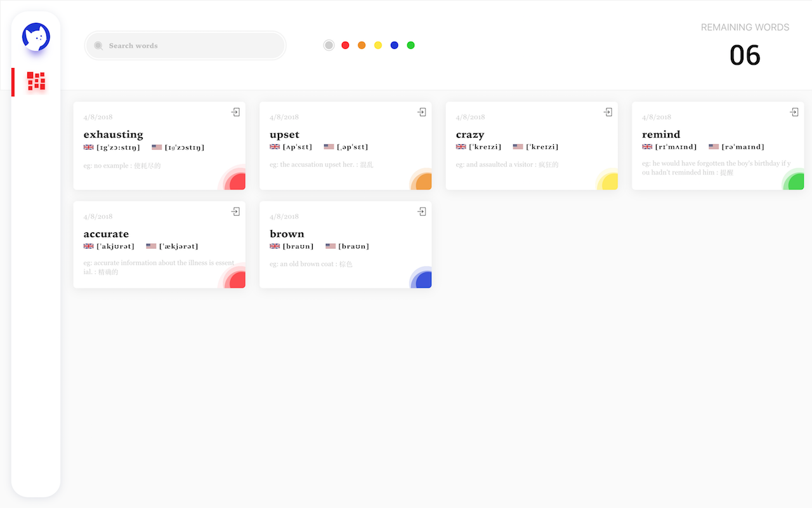Viewport: 812px width, 508px height.
Task: Select the gray filter dot
Action: pyautogui.click(x=329, y=45)
